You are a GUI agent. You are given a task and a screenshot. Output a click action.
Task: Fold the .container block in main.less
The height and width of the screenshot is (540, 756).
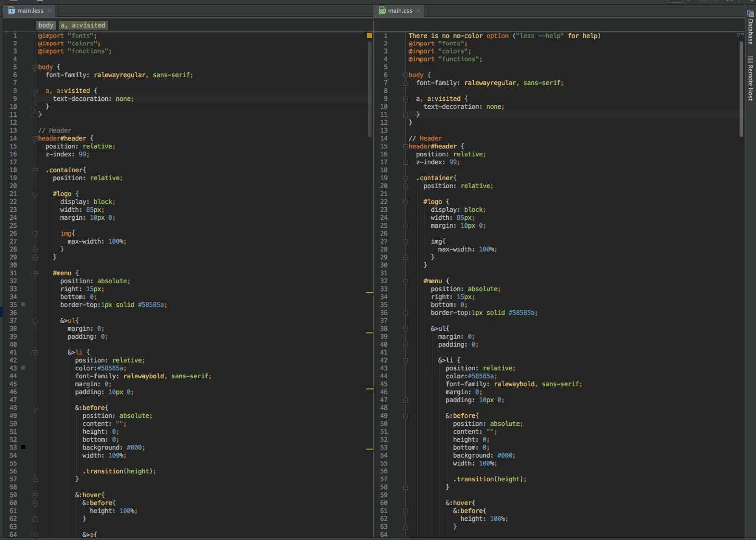35,170
